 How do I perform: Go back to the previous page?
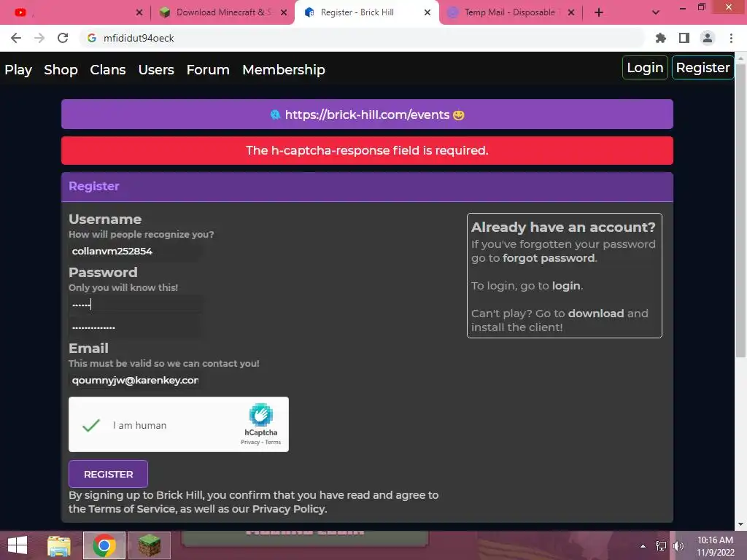pyautogui.click(x=16, y=38)
